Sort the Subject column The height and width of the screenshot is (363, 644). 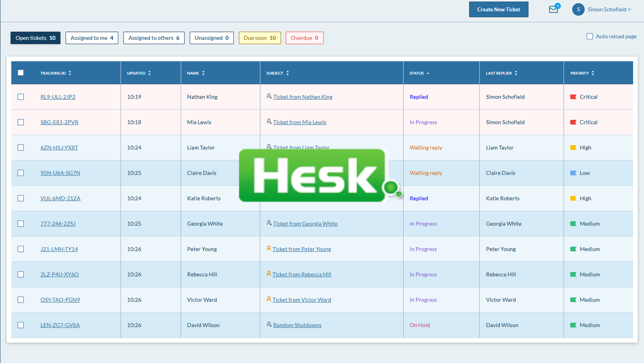click(x=288, y=73)
